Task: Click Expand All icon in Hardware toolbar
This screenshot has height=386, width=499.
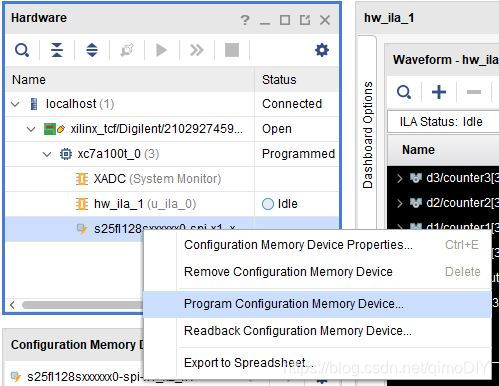Action: 92,50
